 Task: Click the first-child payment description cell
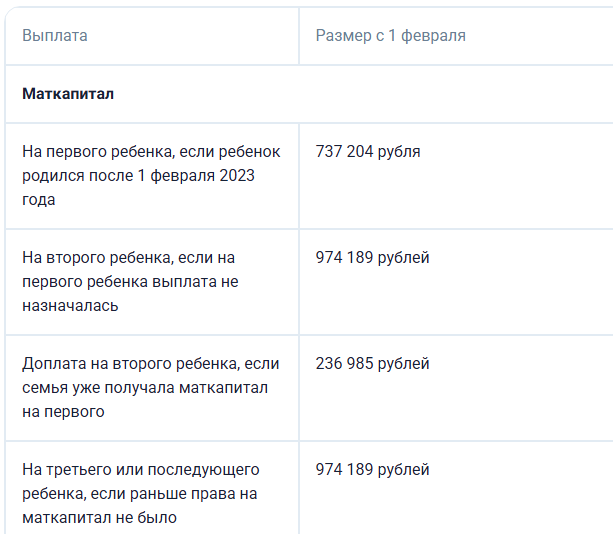pyautogui.click(x=151, y=175)
